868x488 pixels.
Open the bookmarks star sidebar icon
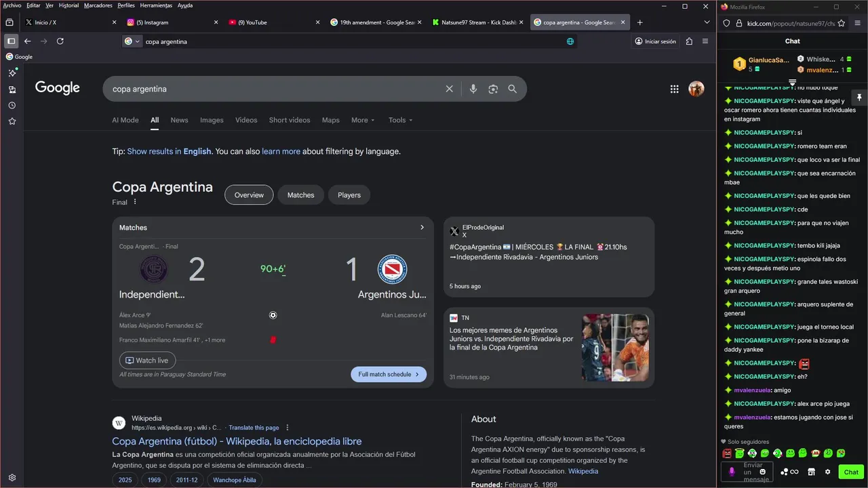tap(12, 121)
